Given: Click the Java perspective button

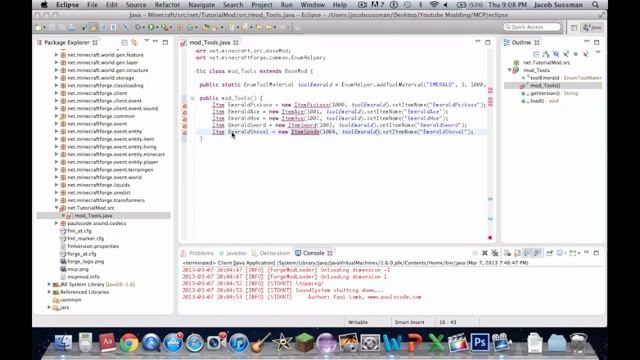Looking at the screenshot, I should [592, 27].
